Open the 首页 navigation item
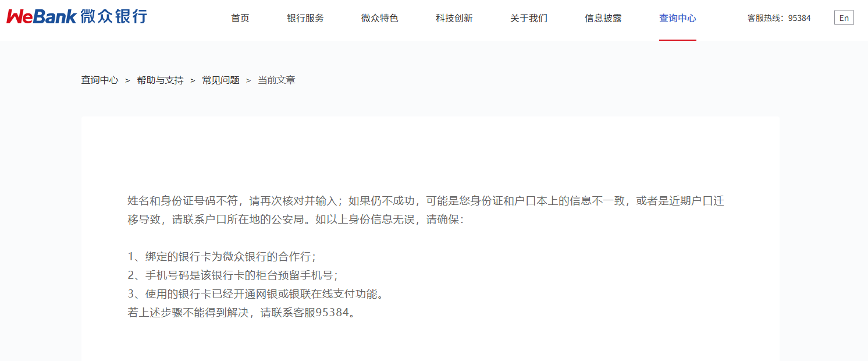Viewport: 868px width, 361px height. point(240,18)
